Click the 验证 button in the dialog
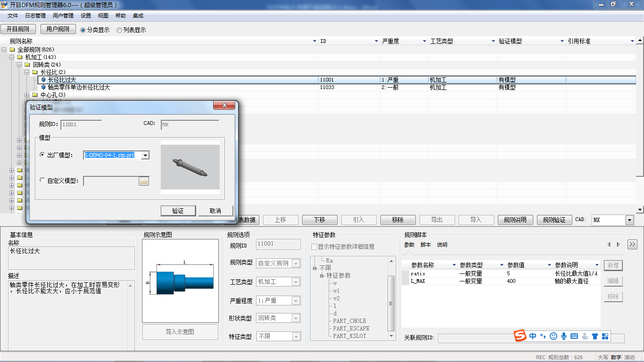 tap(178, 211)
